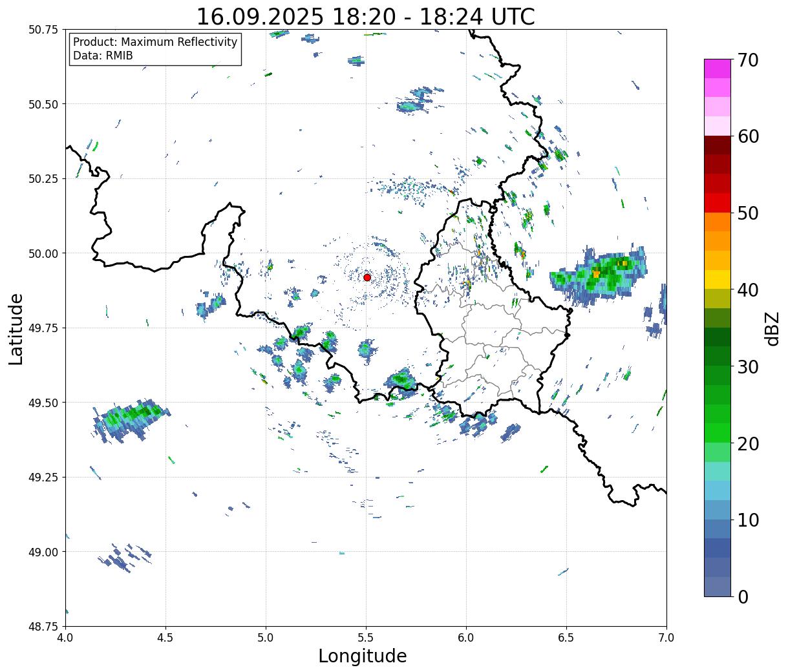The width and height of the screenshot is (788, 672).
Task: Click the light blue swatch between 10 and 20 dBZ
Action: pyautogui.click(x=718, y=490)
